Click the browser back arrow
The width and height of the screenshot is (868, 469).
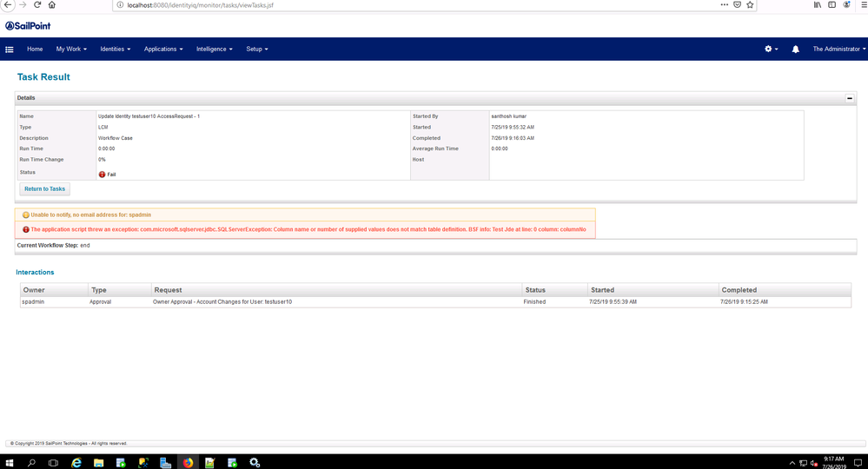pos(7,5)
